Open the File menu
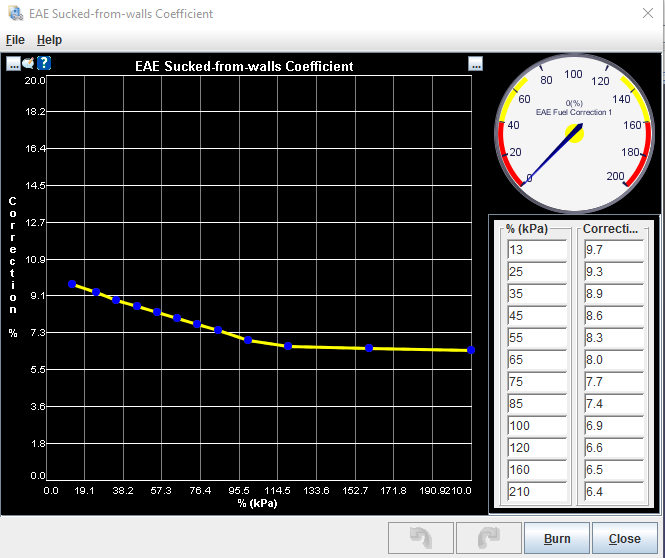Screen dimensions: 665x558 click(15, 39)
